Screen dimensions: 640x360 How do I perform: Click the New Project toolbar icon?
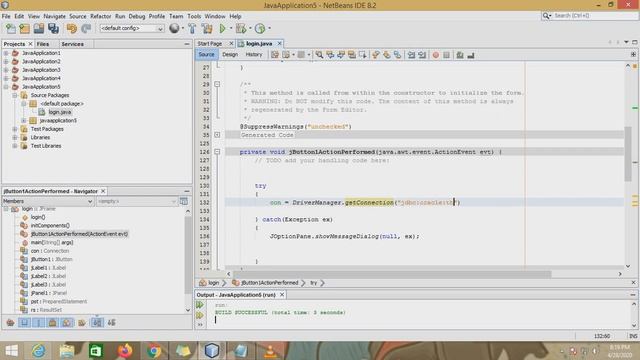click(24, 28)
